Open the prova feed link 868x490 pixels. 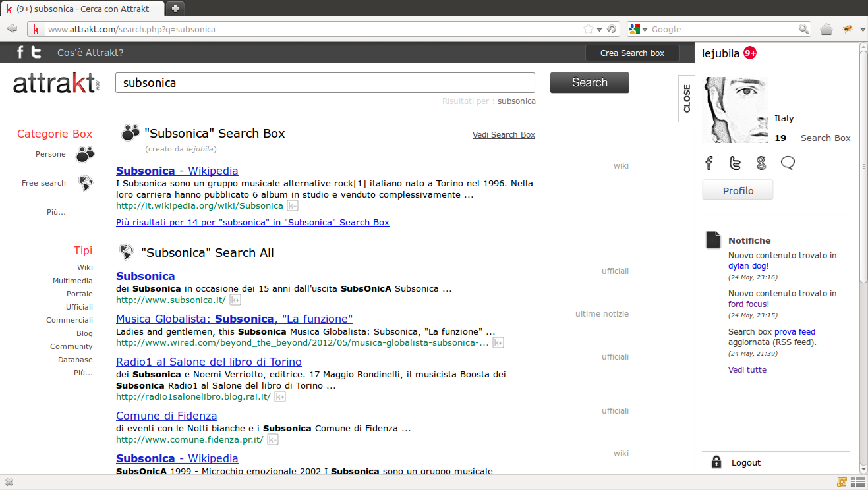pyautogui.click(x=795, y=332)
